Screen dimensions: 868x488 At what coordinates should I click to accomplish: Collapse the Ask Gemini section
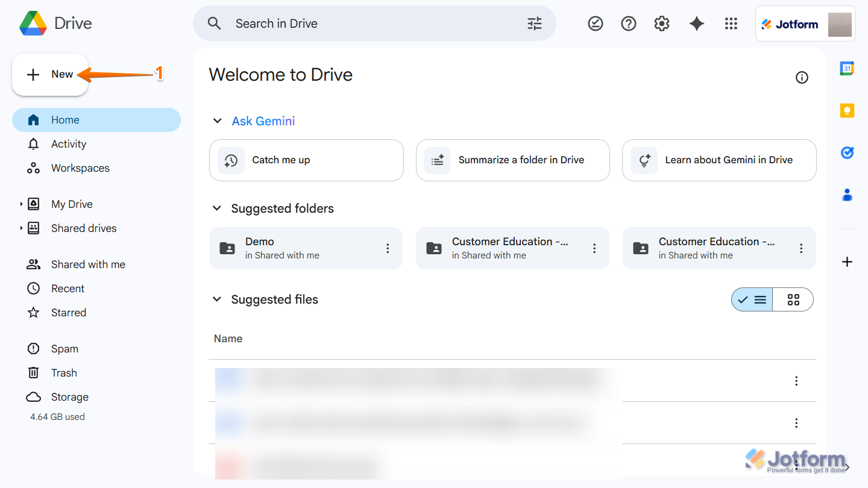[x=217, y=120]
